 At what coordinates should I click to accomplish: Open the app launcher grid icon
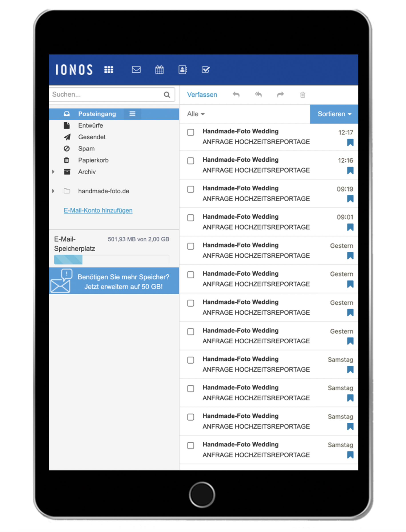[x=109, y=70]
